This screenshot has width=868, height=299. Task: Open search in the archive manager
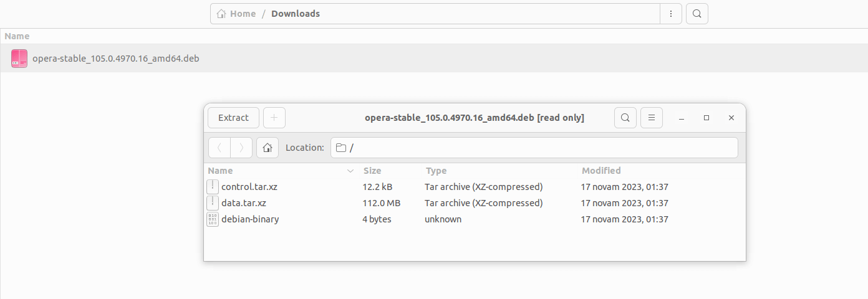point(625,118)
